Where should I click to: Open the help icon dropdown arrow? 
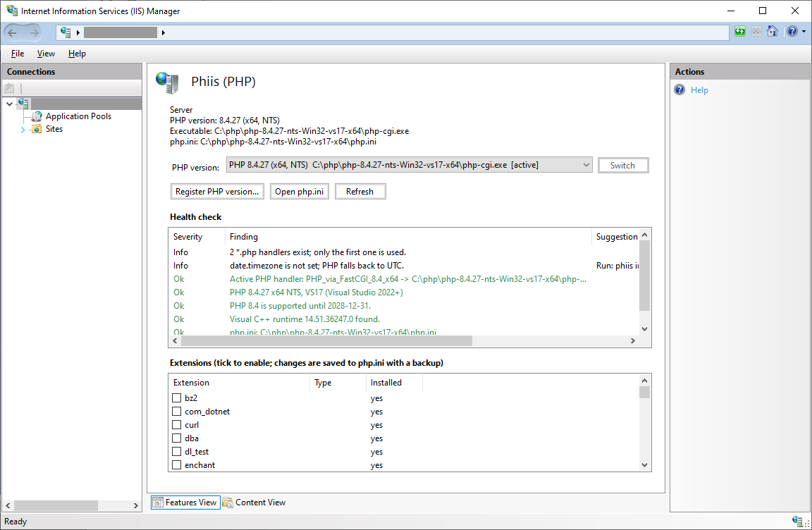tap(804, 32)
